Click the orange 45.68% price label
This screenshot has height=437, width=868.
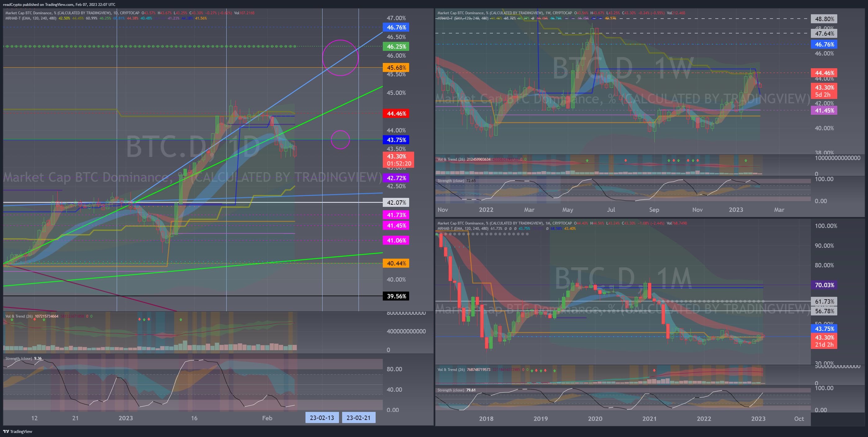coord(396,68)
